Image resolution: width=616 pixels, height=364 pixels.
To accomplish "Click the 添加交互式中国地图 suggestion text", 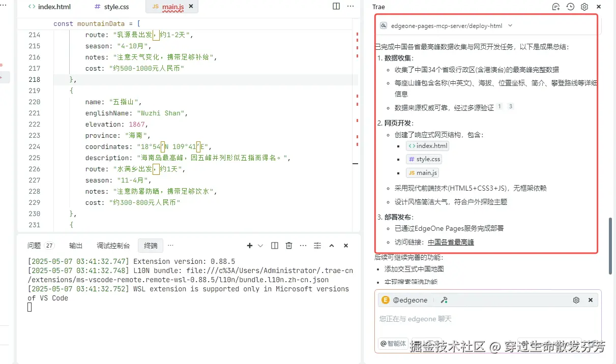I will [414, 269].
